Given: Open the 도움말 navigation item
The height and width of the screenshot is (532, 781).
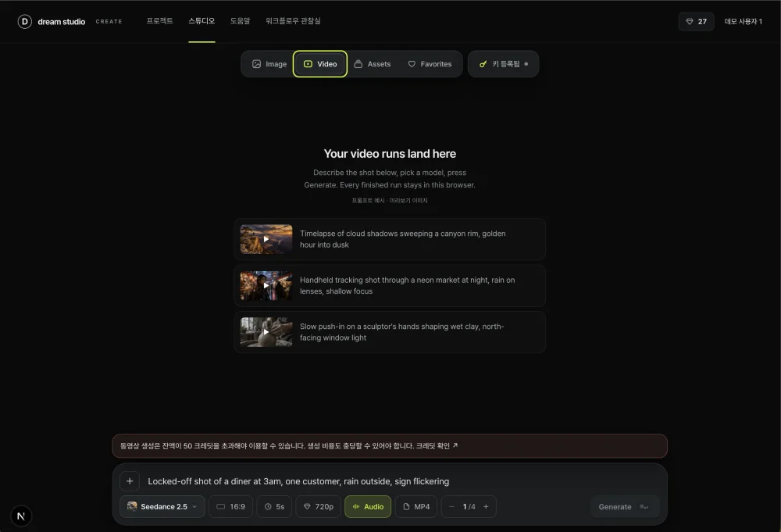Looking at the screenshot, I should [x=240, y=21].
